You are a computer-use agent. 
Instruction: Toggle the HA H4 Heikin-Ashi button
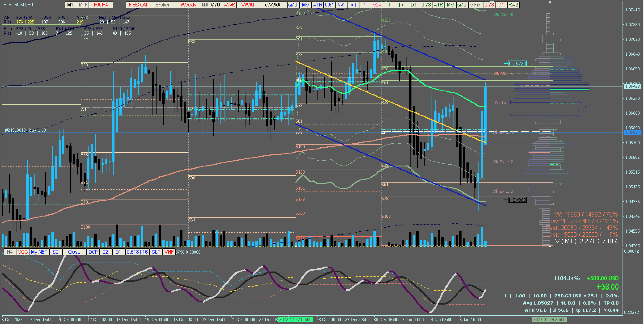[101, 5]
